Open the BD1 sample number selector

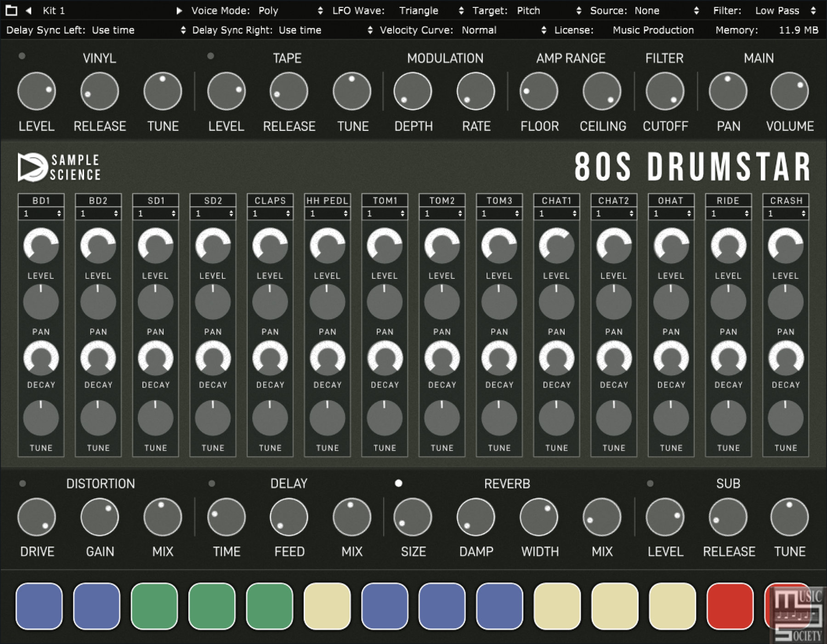(41, 213)
